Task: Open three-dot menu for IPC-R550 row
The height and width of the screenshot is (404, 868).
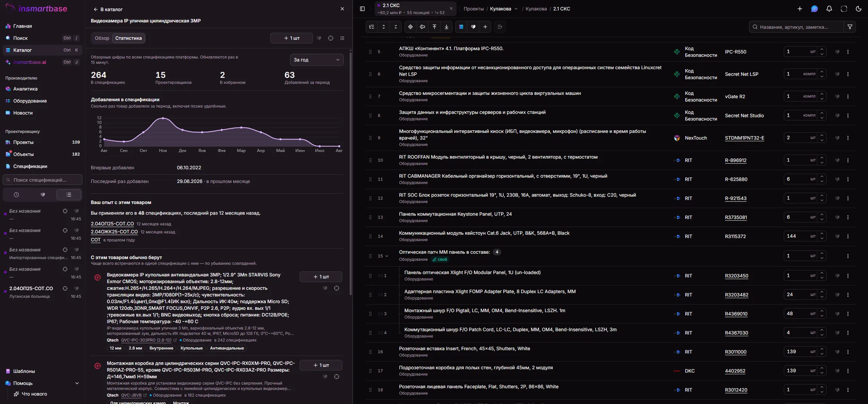Action: (x=848, y=52)
